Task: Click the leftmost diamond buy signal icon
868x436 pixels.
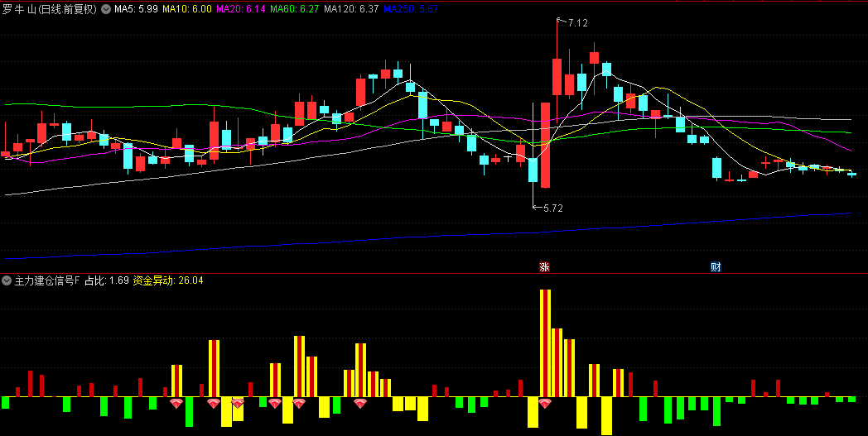Action: click(176, 403)
